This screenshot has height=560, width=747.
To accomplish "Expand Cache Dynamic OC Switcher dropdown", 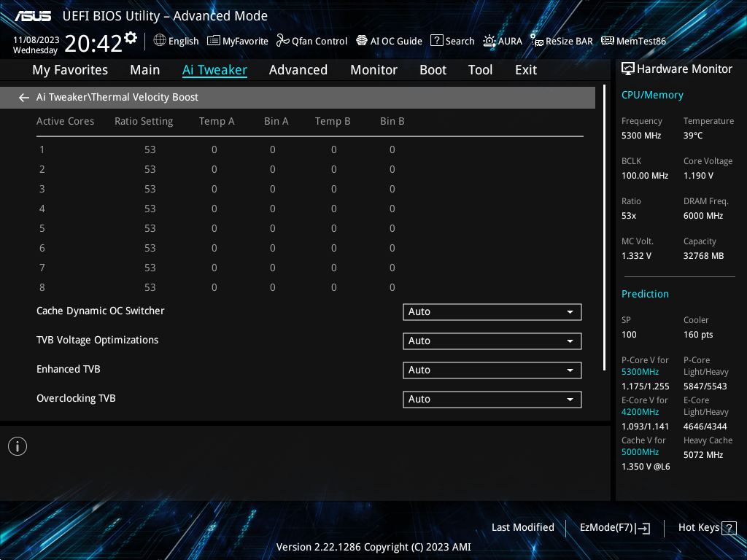I will 492,312.
